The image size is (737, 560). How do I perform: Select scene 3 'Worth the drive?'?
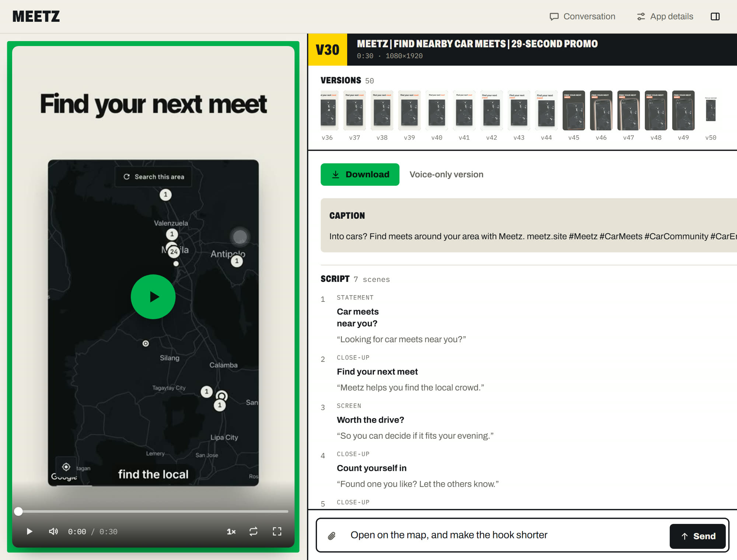tap(370, 420)
